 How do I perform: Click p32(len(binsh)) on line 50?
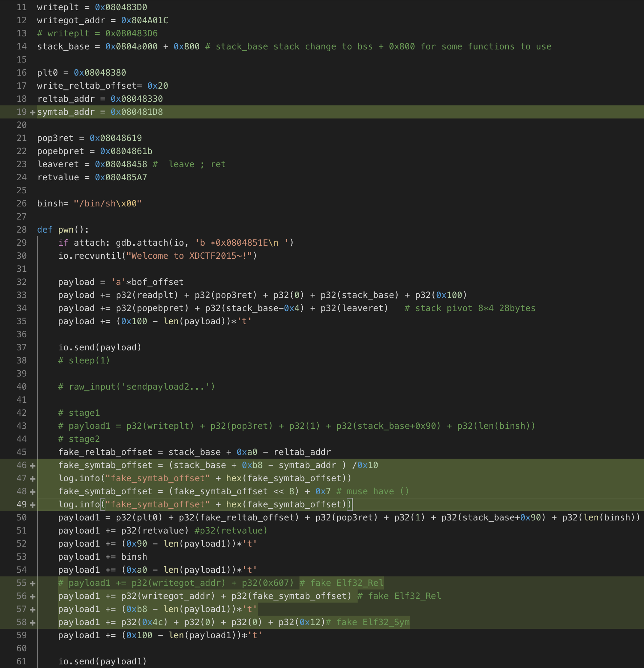(x=601, y=518)
